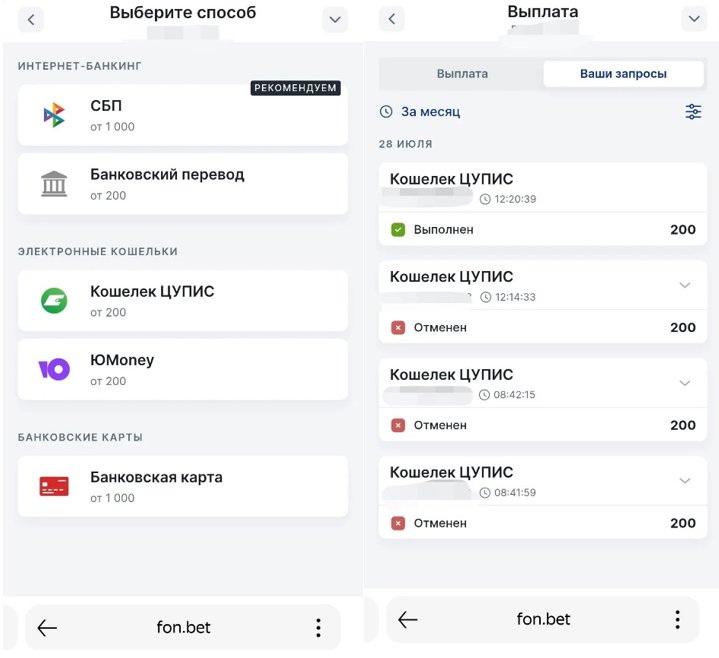
Task: Expand the 08:42:15 cancelled request details
Action: click(685, 383)
